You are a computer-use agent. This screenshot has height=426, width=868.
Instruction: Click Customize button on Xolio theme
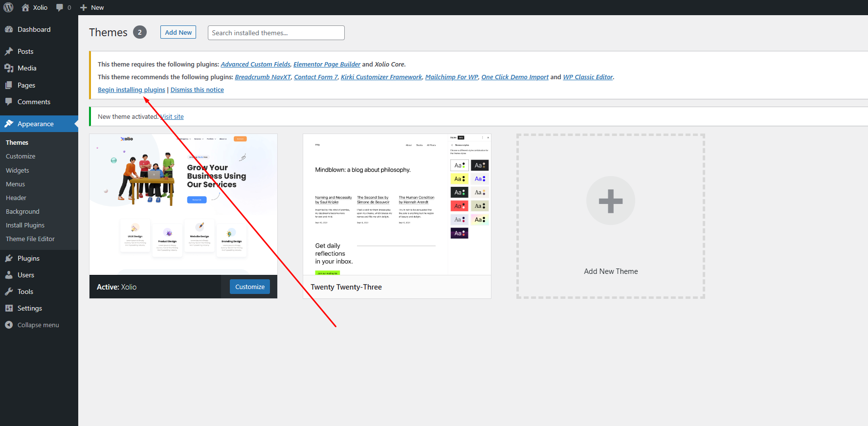[250, 287]
